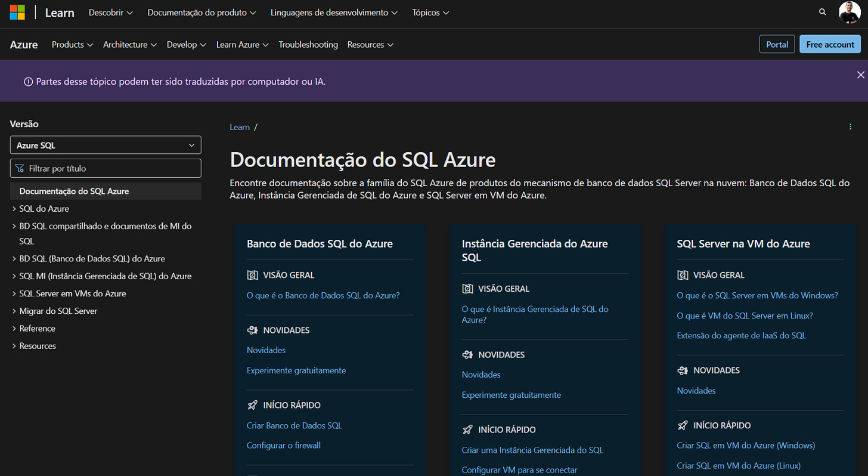Click the Free account button
The height and width of the screenshot is (476, 868).
tap(830, 45)
